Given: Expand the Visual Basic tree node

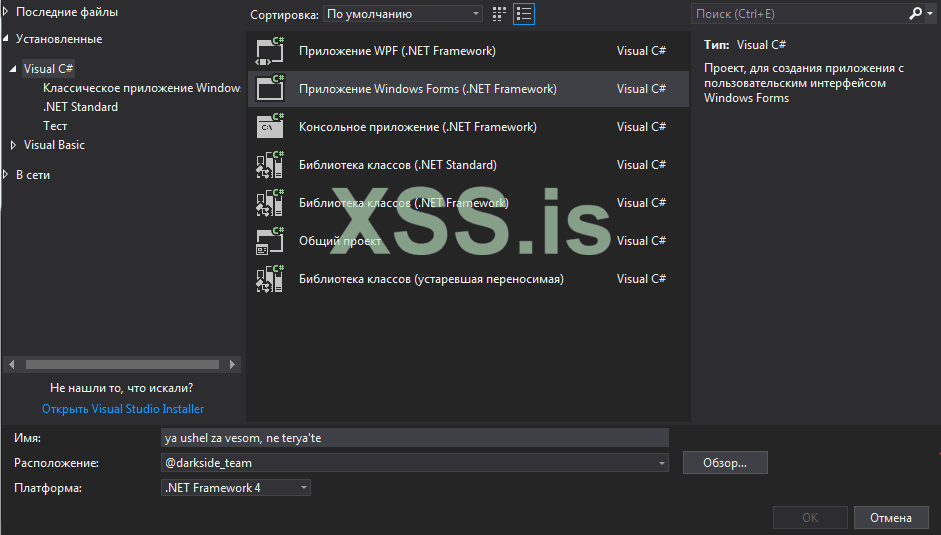Looking at the screenshot, I should point(14,145).
